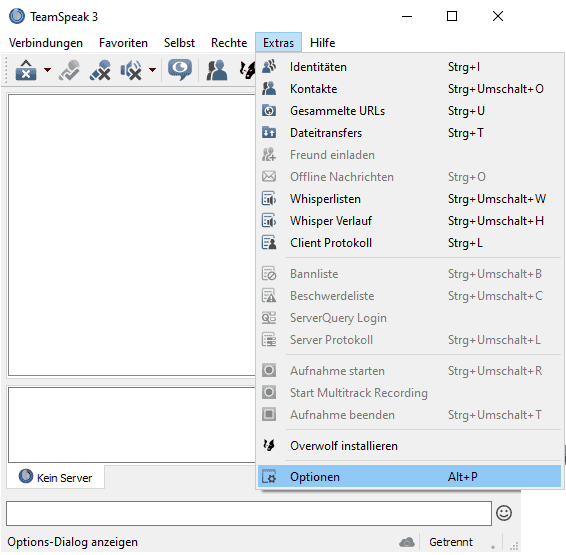This screenshot has height=555, width=566.
Task: Open Whisperlisten entry
Action: tap(409, 199)
